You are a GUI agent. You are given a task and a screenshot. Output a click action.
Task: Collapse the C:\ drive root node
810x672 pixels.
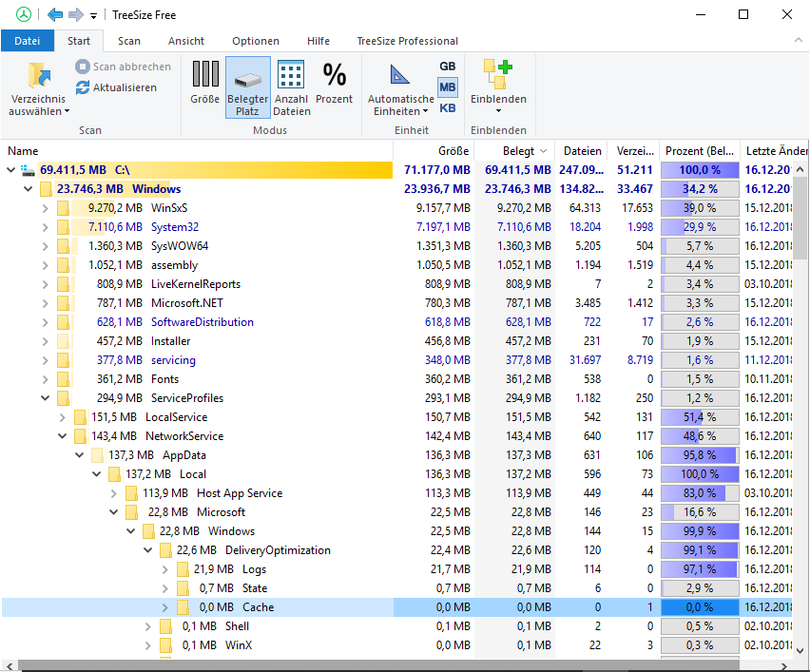pos(10,170)
